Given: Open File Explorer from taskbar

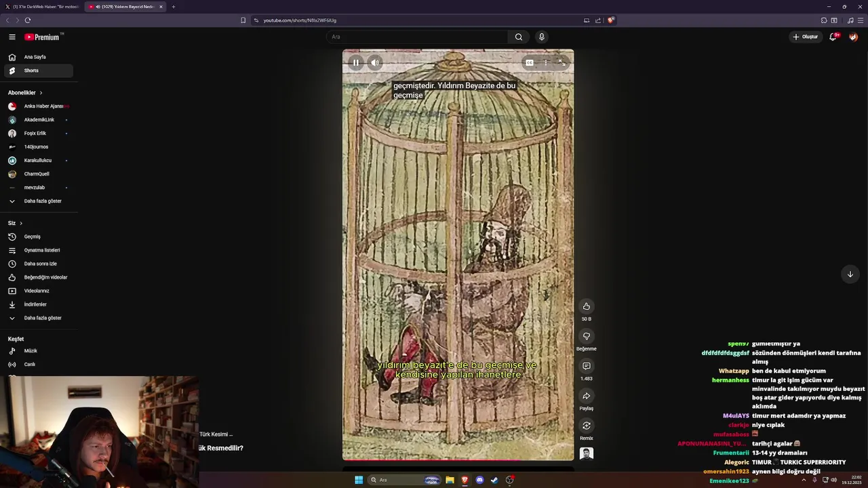Looking at the screenshot, I should pos(450,480).
